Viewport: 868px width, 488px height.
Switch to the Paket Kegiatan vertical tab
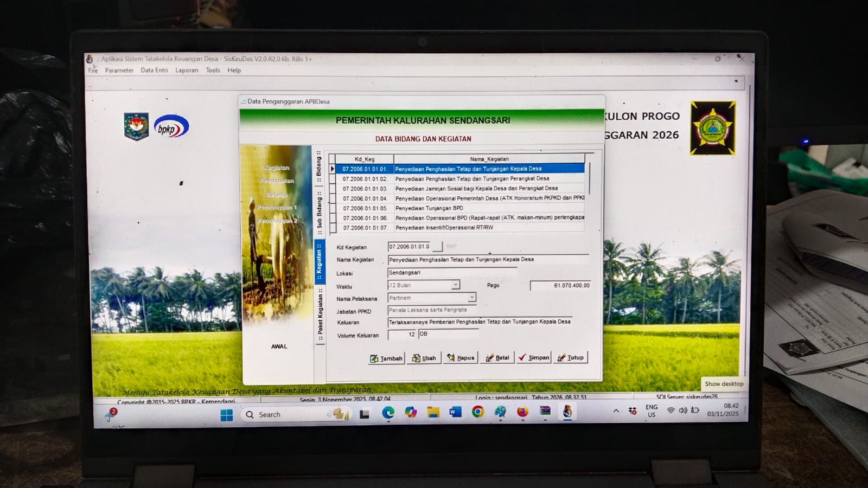[x=320, y=316]
